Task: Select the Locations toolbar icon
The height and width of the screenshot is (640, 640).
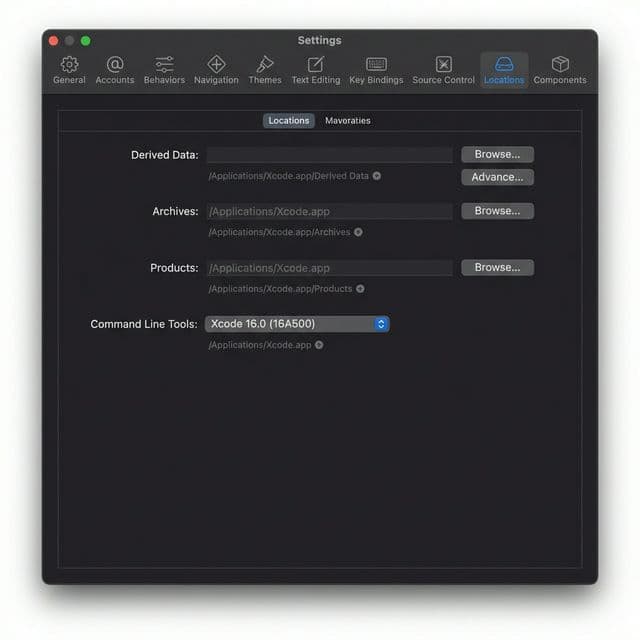Action: (504, 70)
